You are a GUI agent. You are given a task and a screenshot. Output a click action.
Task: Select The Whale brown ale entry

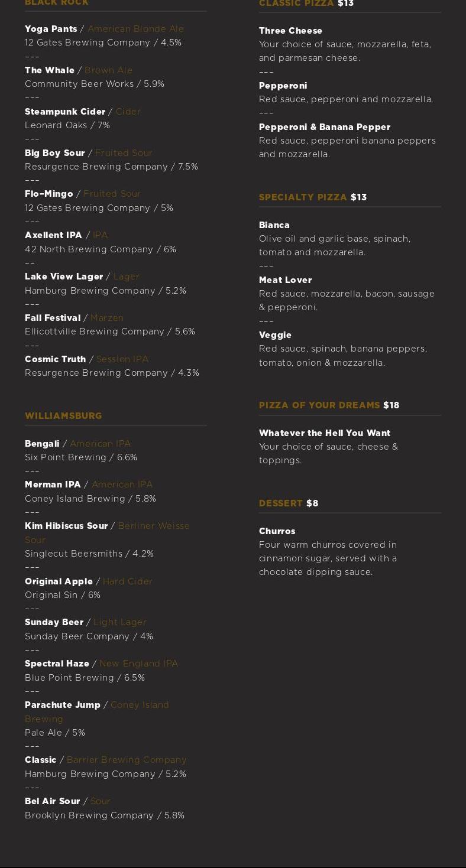50,70
